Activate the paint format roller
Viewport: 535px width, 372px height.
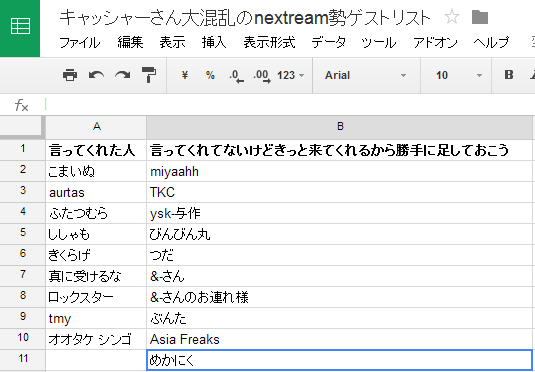coord(149,75)
